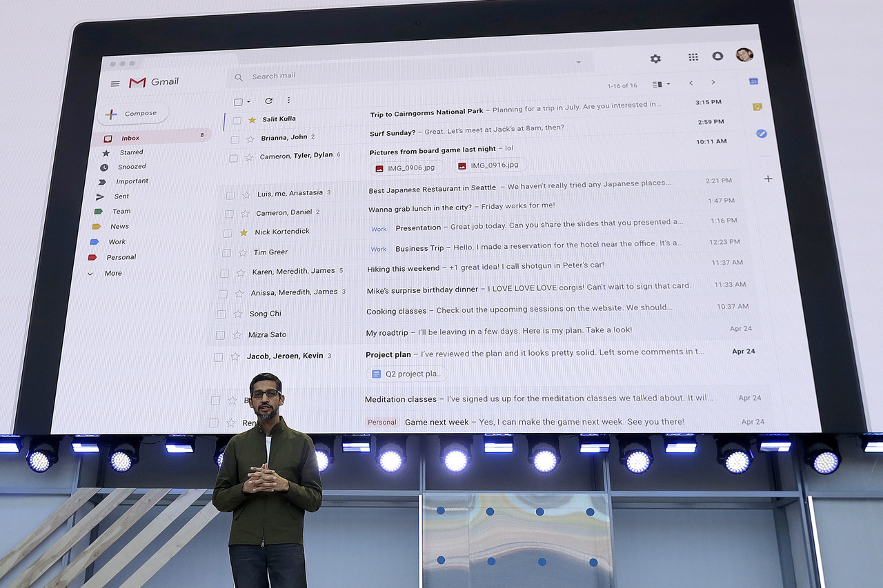
Task: Open Keep in the side panel
Action: click(x=757, y=107)
